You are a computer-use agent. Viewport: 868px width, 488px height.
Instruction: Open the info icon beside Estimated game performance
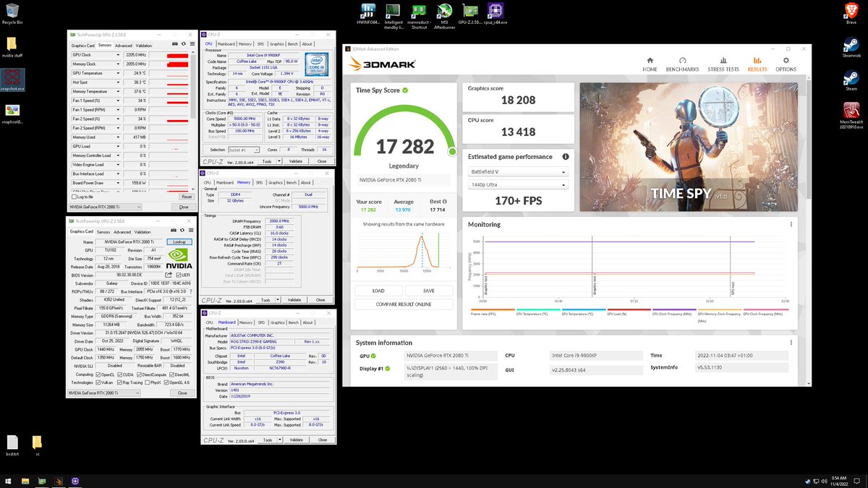[x=565, y=156]
